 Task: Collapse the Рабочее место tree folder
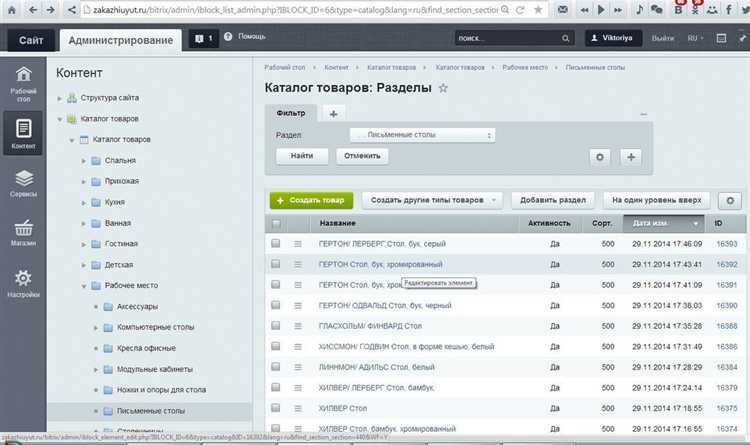coord(83,286)
